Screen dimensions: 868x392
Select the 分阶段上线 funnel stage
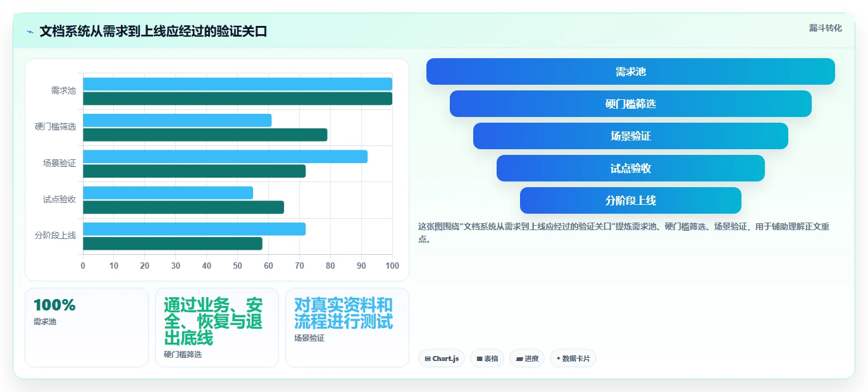pyautogui.click(x=631, y=200)
